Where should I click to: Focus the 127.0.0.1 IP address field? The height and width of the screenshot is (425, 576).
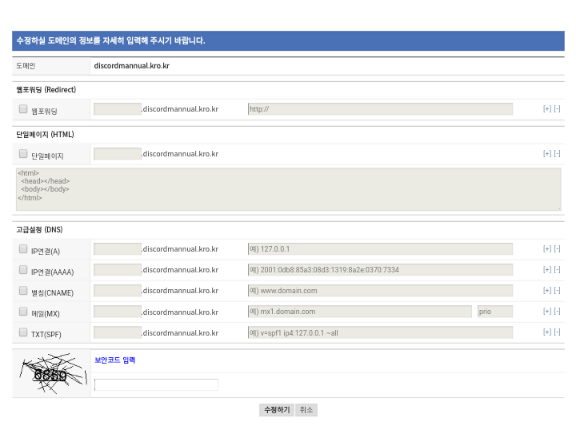click(x=381, y=249)
